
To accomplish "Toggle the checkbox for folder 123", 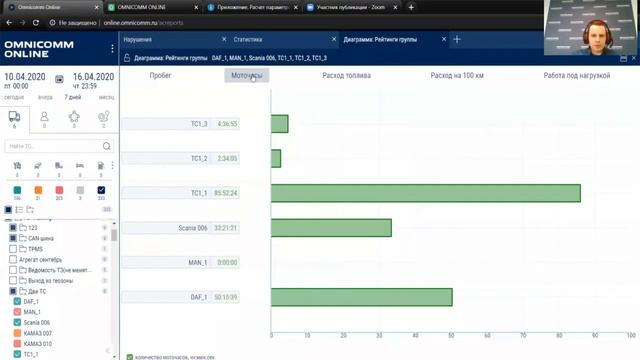I will click(13, 227).
